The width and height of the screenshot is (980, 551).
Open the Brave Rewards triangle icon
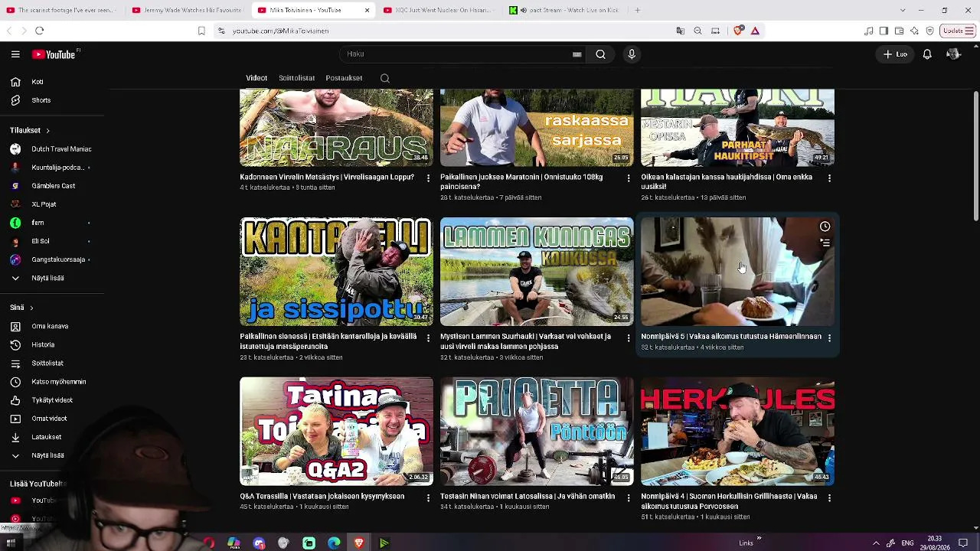[755, 31]
